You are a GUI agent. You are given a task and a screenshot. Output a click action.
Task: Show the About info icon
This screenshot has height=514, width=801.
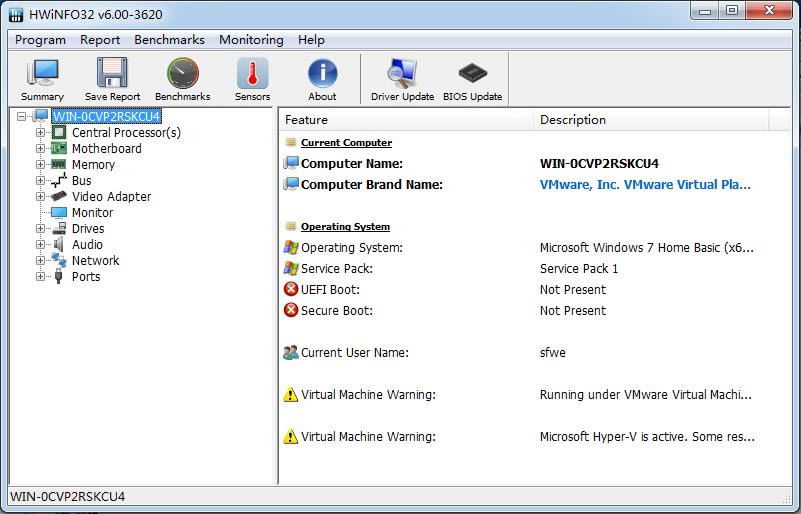pos(322,73)
